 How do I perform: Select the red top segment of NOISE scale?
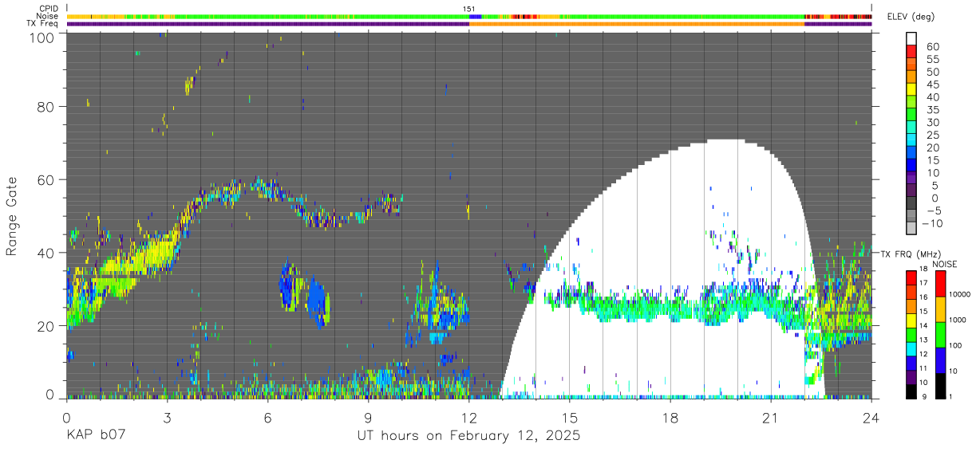coord(940,284)
